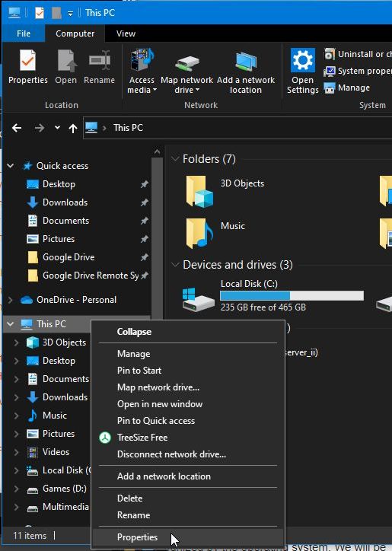Choose Properties in context menu
Viewport: 392px width, 551px height.
pyautogui.click(x=188, y=537)
